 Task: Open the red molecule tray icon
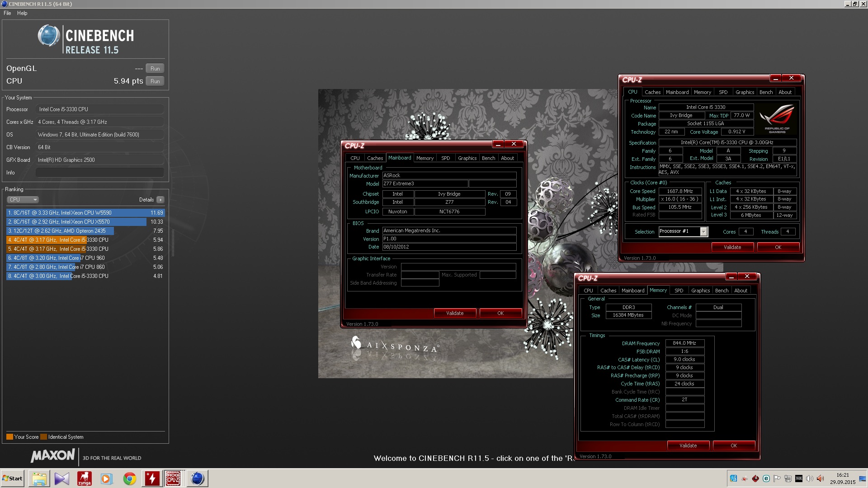tap(745, 479)
